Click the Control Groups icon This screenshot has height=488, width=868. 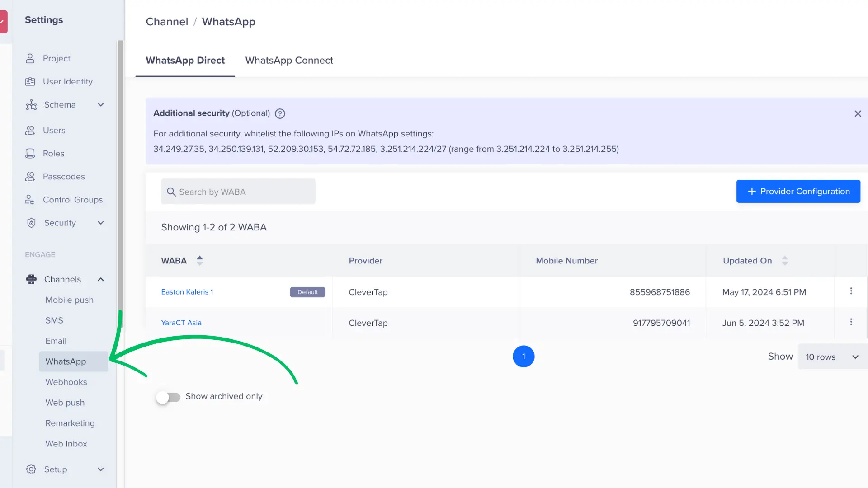(x=30, y=200)
